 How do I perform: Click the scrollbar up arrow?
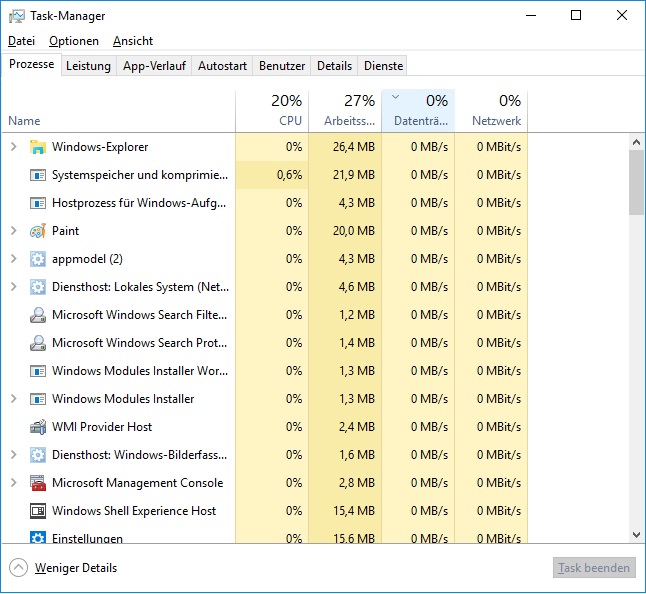point(637,143)
